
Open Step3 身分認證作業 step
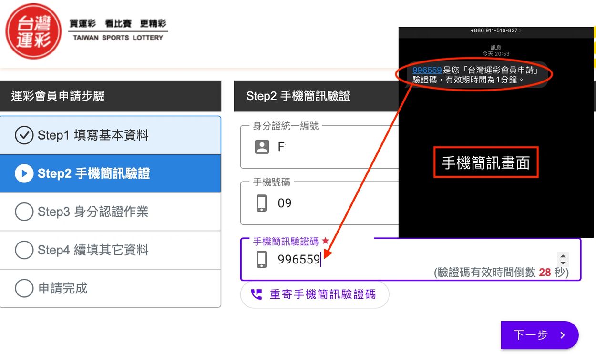(111, 212)
